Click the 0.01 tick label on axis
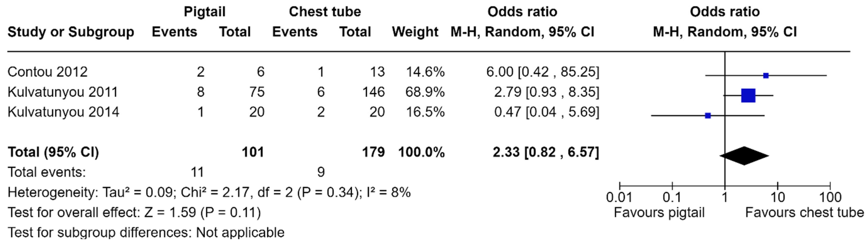This screenshot has height=245, width=868. pyautogui.click(x=619, y=197)
